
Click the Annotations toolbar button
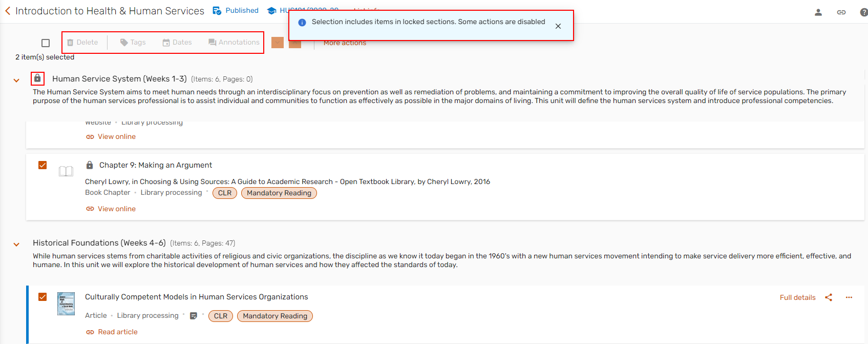(234, 43)
